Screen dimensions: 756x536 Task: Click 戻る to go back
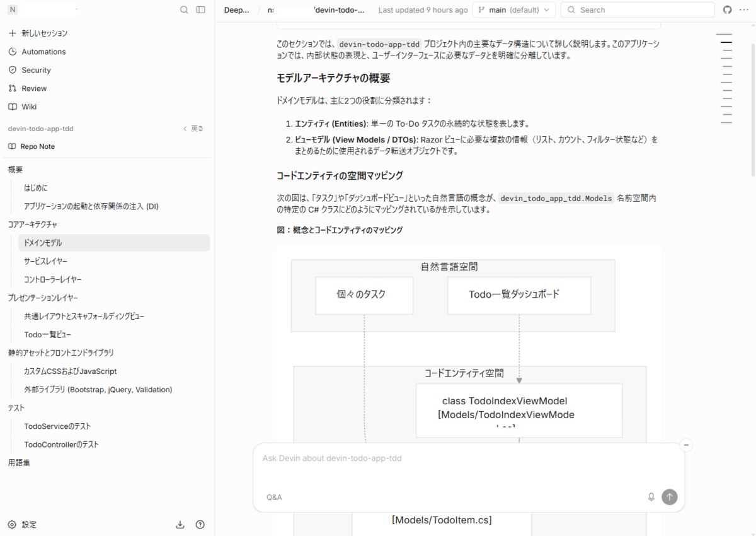193,129
